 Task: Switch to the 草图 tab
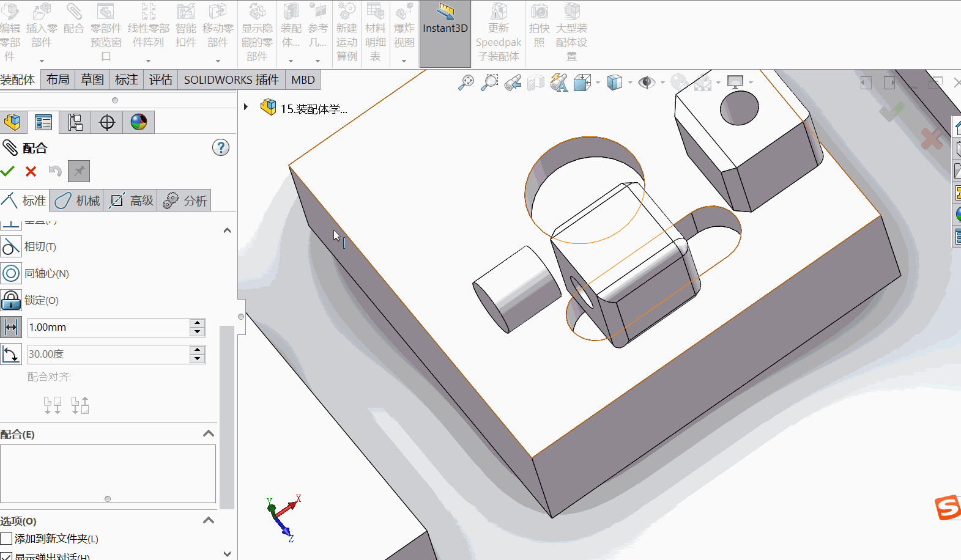92,79
